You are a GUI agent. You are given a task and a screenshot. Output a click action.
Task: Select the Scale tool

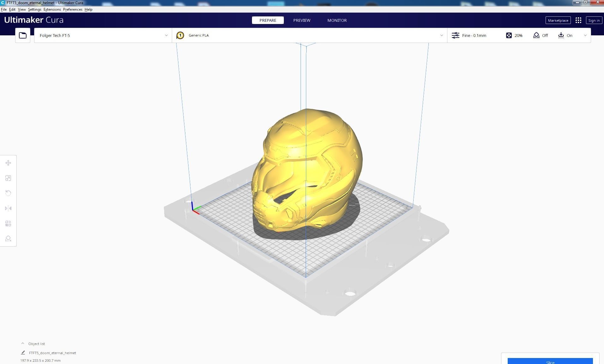point(8,178)
